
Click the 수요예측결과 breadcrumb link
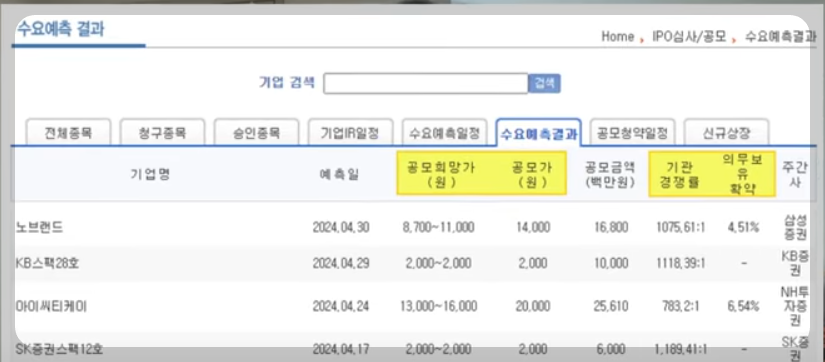click(781, 37)
